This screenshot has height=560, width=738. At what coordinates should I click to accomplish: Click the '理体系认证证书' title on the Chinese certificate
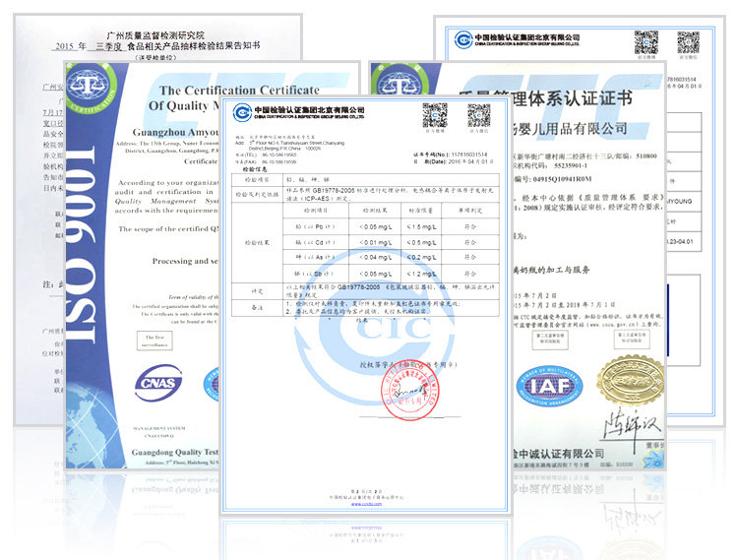(573, 98)
